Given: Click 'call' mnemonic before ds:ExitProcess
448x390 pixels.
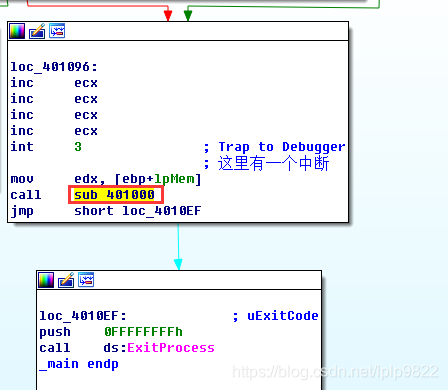Looking at the screenshot, I should [55, 348].
